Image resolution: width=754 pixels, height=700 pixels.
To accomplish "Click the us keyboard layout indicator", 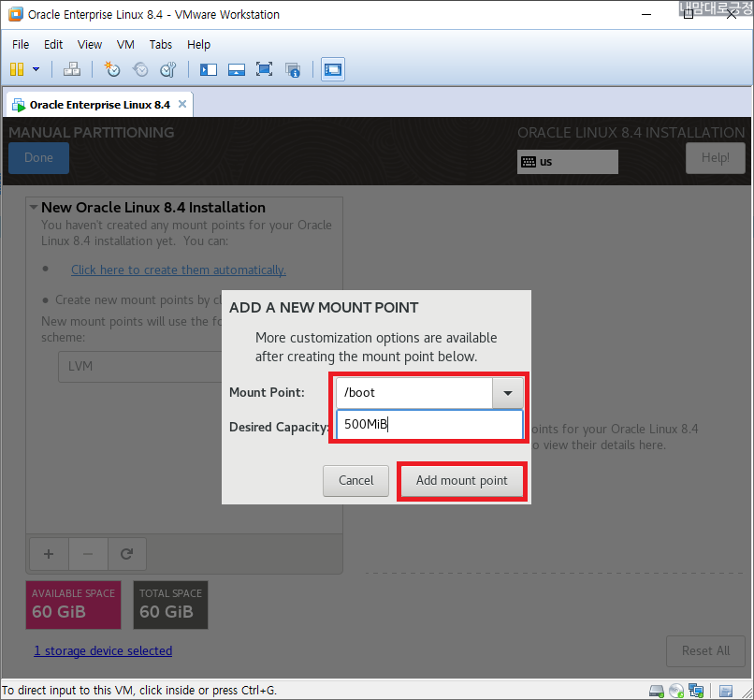I will pyautogui.click(x=568, y=162).
